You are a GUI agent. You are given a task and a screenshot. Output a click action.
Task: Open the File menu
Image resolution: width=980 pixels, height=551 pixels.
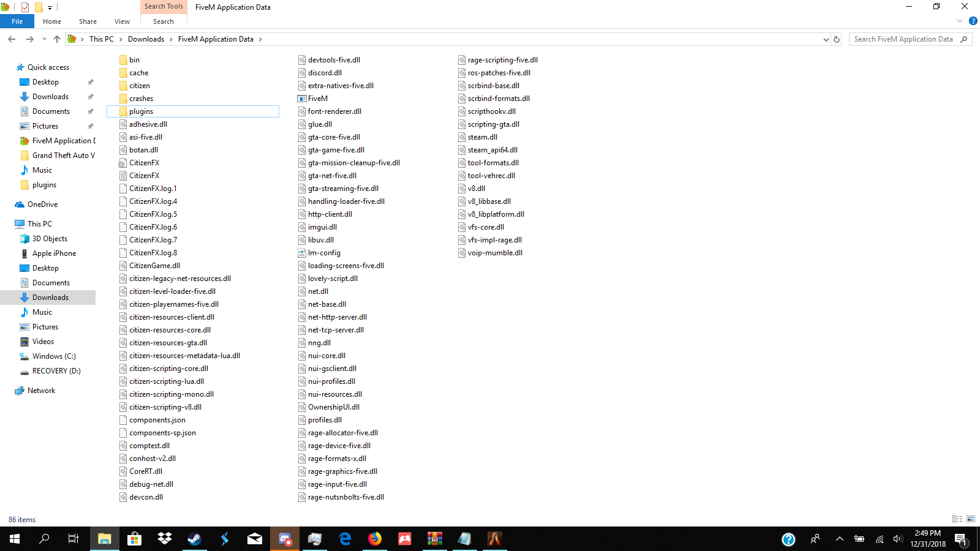[17, 21]
